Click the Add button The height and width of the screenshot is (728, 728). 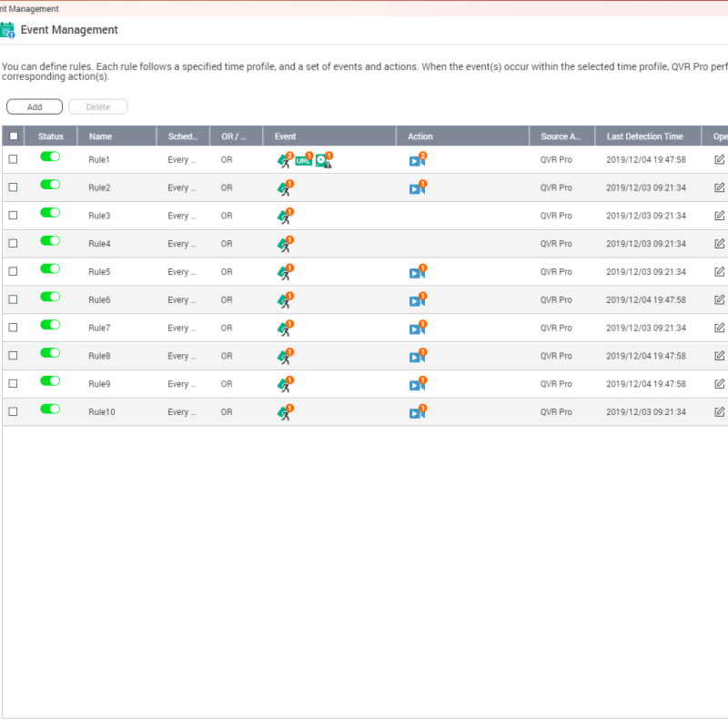point(34,106)
